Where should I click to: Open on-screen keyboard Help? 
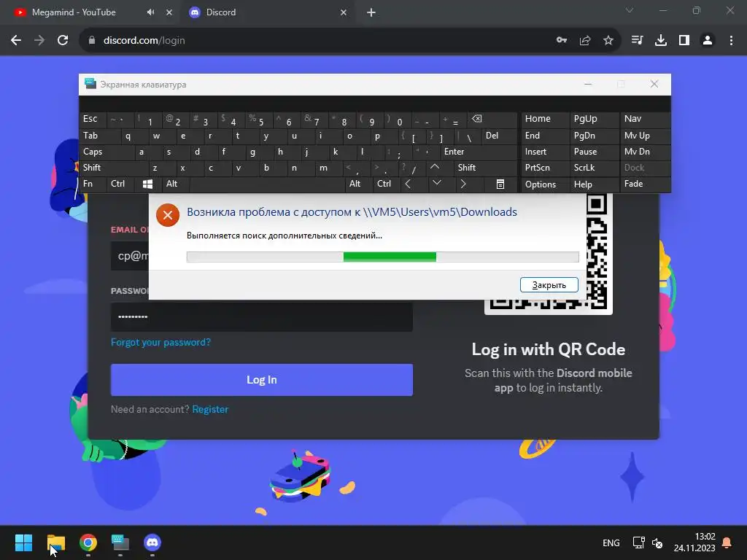[594, 184]
